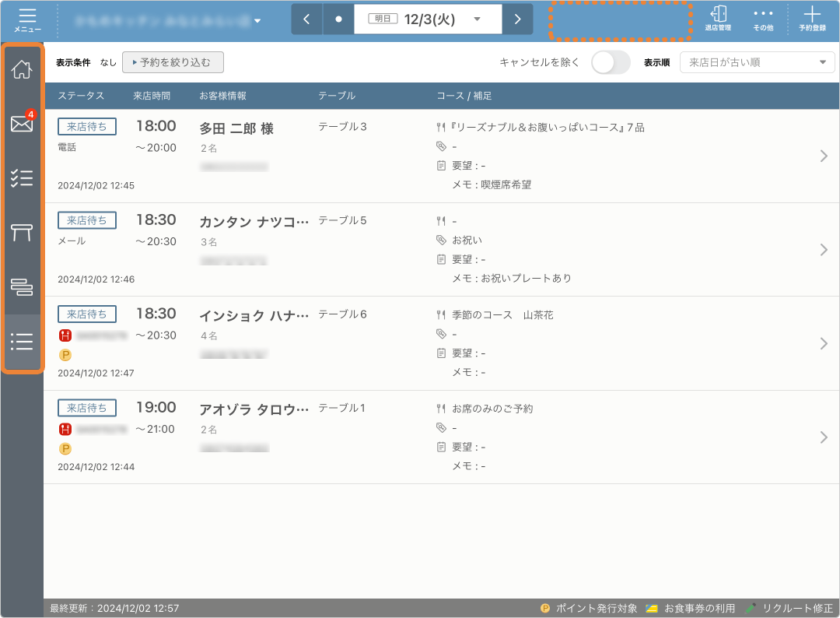Click the 明日 label on date field
Screen dimensions: 840x618
pyautogui.click(x=383, y=19)
